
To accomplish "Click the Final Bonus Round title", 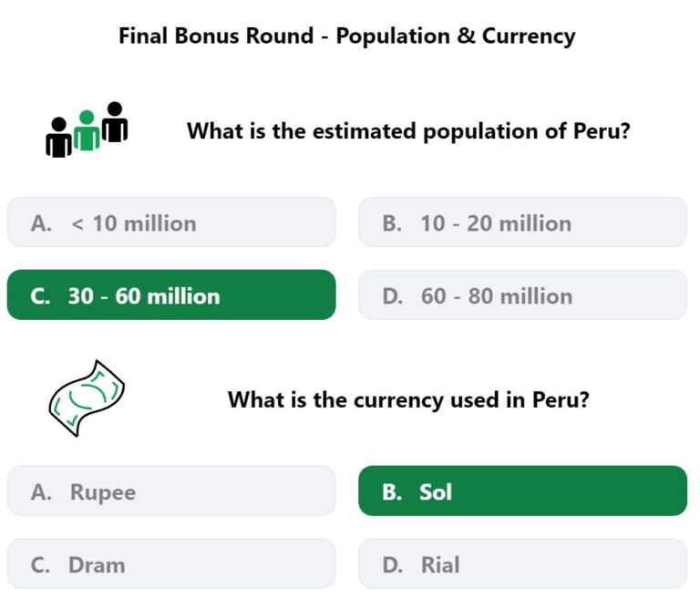I will 347,36.
